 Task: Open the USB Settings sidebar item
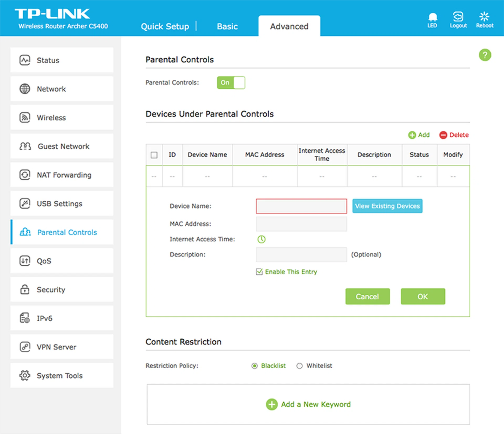(x=62, y=204)
